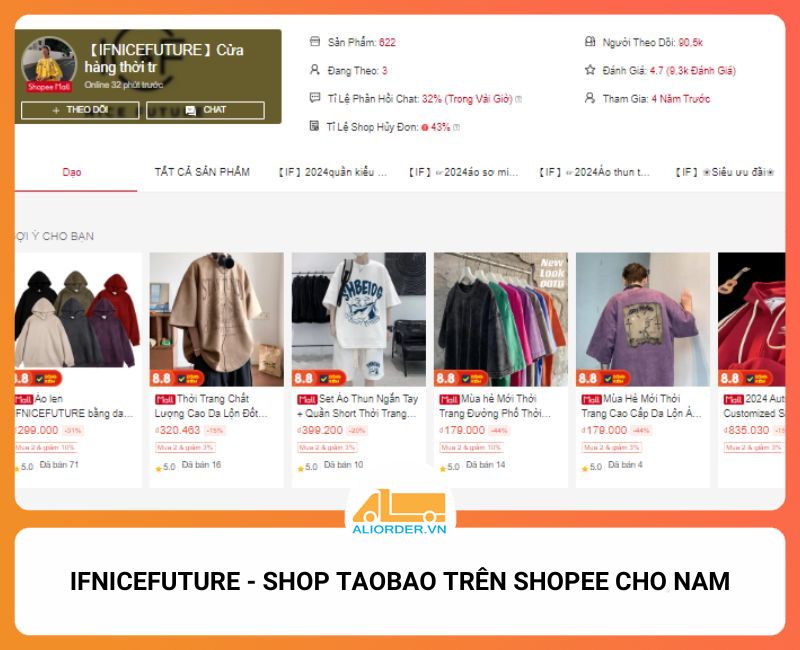The height and width of the screenshot is (650, 800).
Task: Follow the shop with THEO DÕI button
Action: point(80,110)
